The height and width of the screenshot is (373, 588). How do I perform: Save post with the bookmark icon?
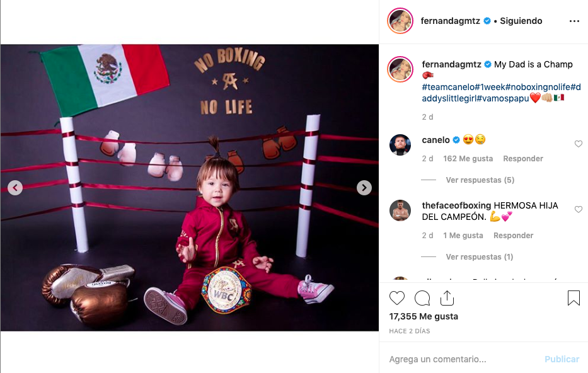coord(574,298)
